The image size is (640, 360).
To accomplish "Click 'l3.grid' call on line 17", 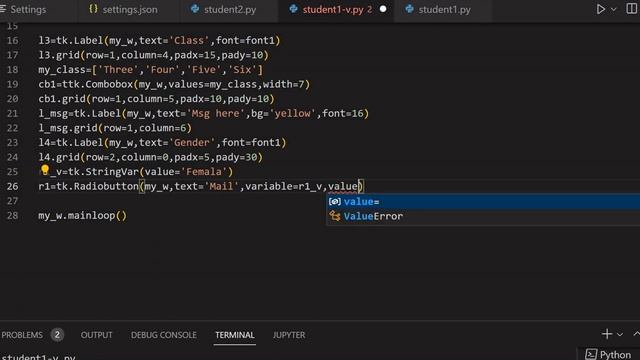I will coord(59,55).
